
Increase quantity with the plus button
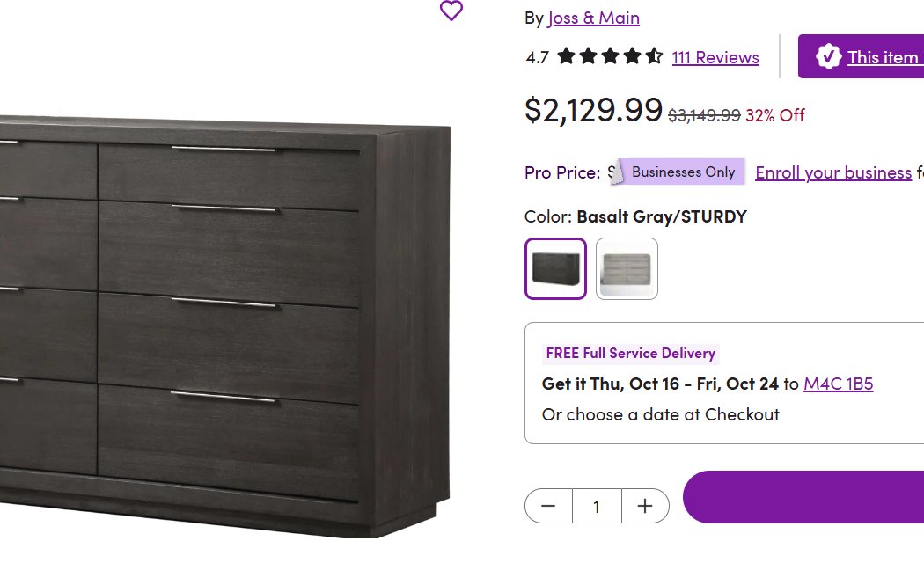[x=645, y=506]
